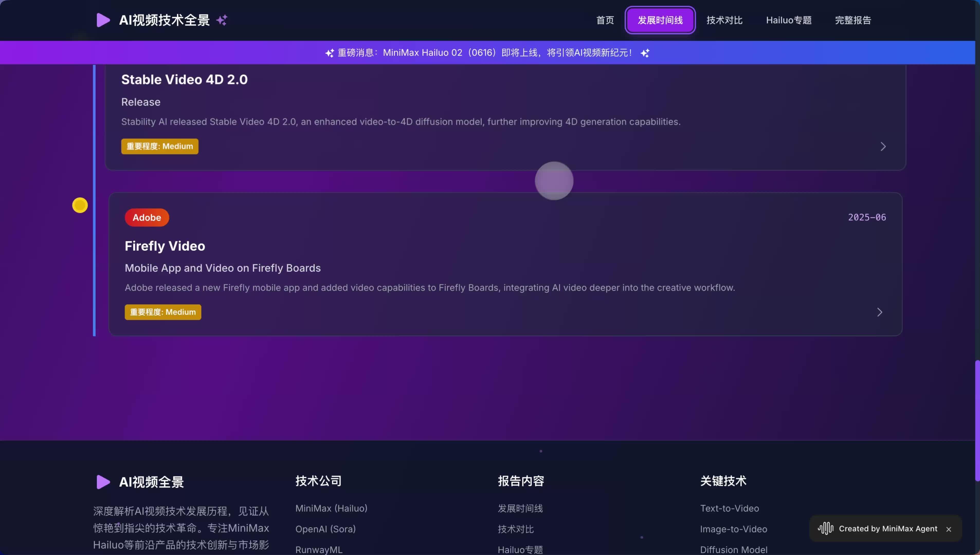
Task: Open the 首页 navigation item
Action: (605, 20)
